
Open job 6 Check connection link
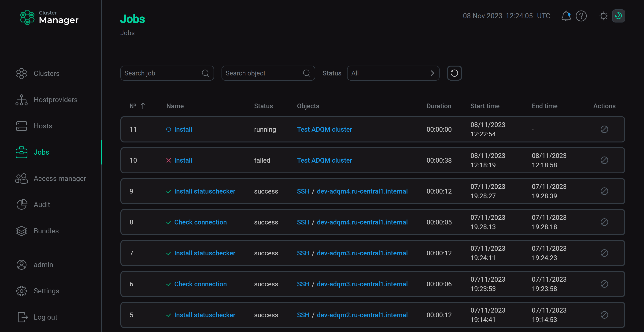click(x=200, y=284)
